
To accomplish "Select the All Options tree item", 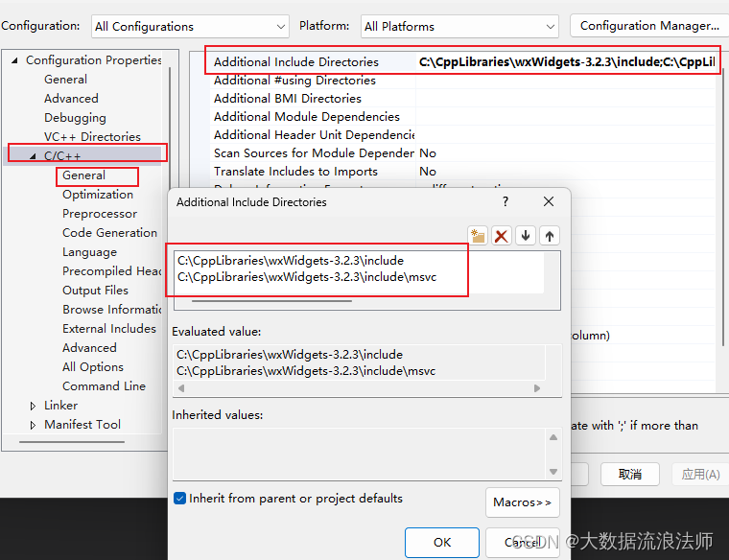I will pyautogui.click(x=92, y=367).
